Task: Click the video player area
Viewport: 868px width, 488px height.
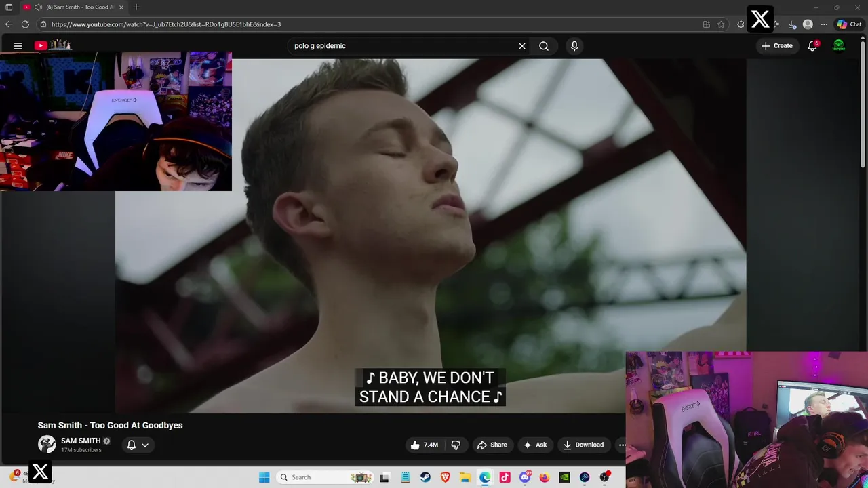Action: pyautogui.click(x=431, y=235)
